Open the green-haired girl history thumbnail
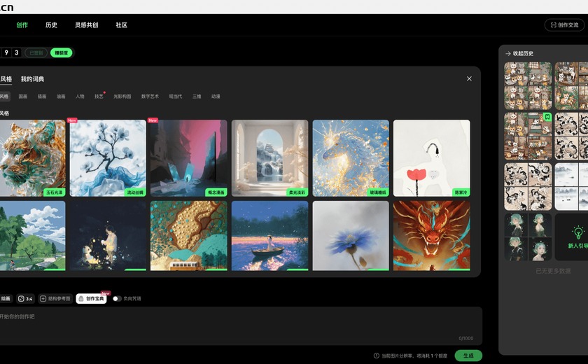Image resolution: width=588 pixels, height=364 pixels. 528,237
